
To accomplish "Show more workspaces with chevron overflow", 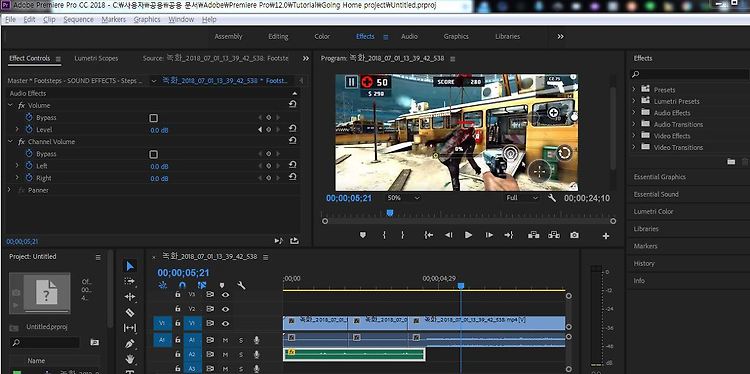I will point(561,36).
